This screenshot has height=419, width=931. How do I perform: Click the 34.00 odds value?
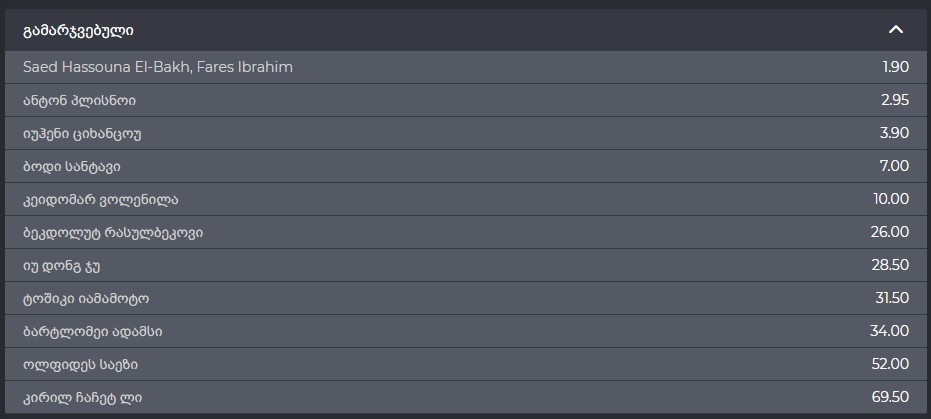point(889,331)
